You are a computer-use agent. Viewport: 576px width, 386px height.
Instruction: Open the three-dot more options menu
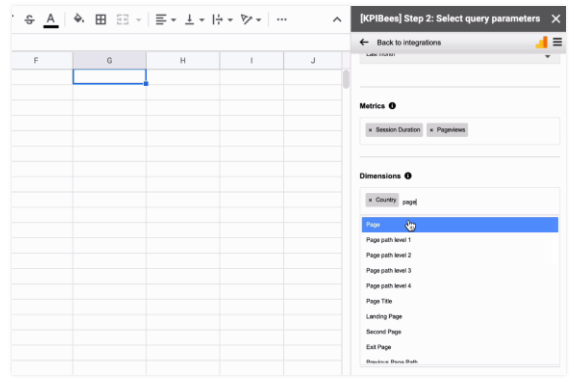[x=281, y=19]
